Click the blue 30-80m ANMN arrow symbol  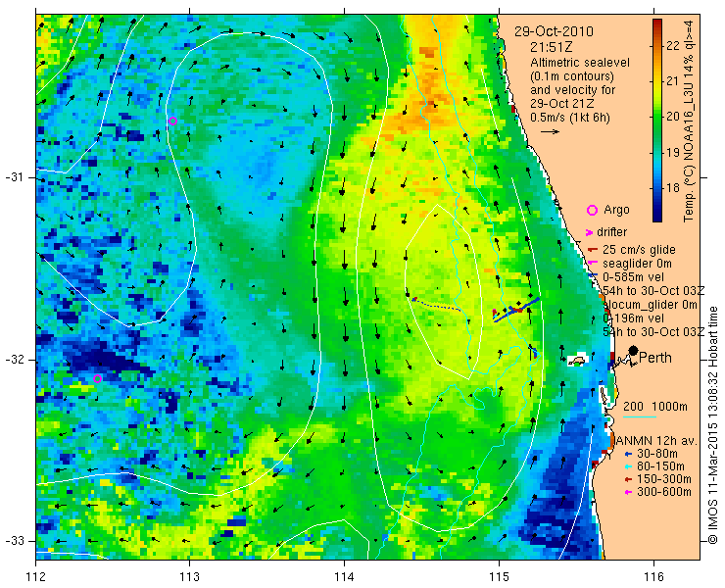628,454
